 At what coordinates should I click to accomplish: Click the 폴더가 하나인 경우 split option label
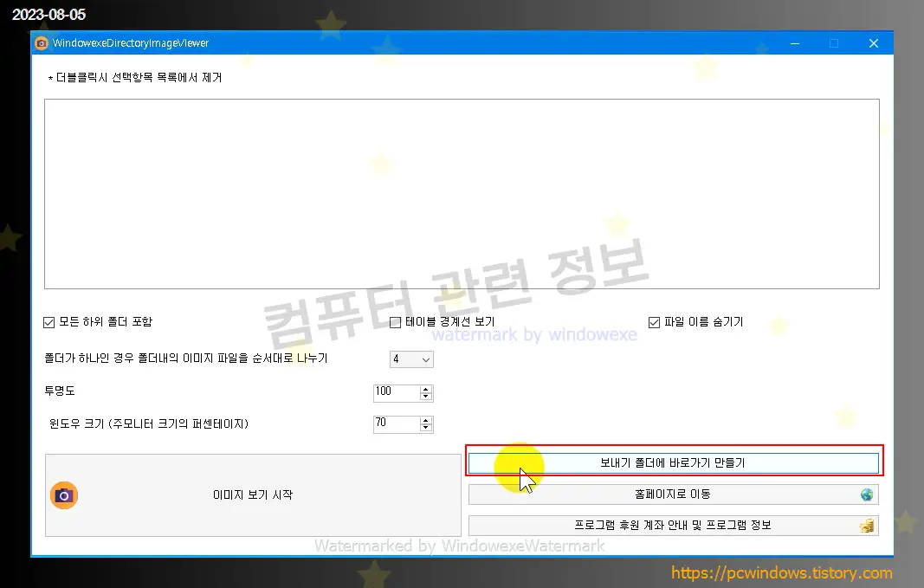185,359
